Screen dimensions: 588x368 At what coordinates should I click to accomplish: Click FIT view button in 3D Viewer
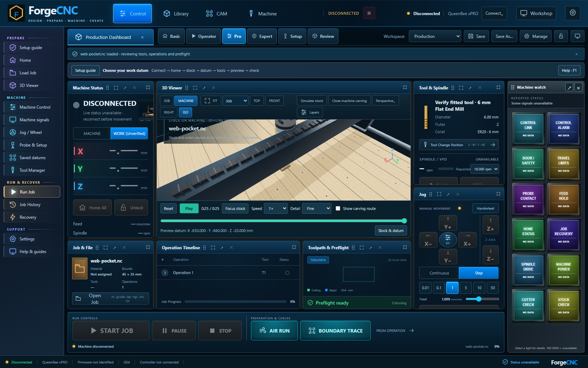211,101
